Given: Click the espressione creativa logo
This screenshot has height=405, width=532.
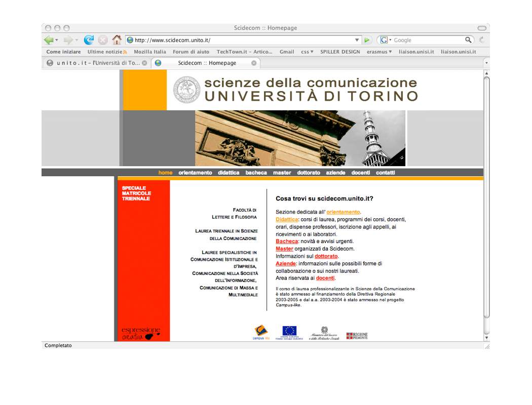Looking at the screenshot, I should [x=140, y=334].
